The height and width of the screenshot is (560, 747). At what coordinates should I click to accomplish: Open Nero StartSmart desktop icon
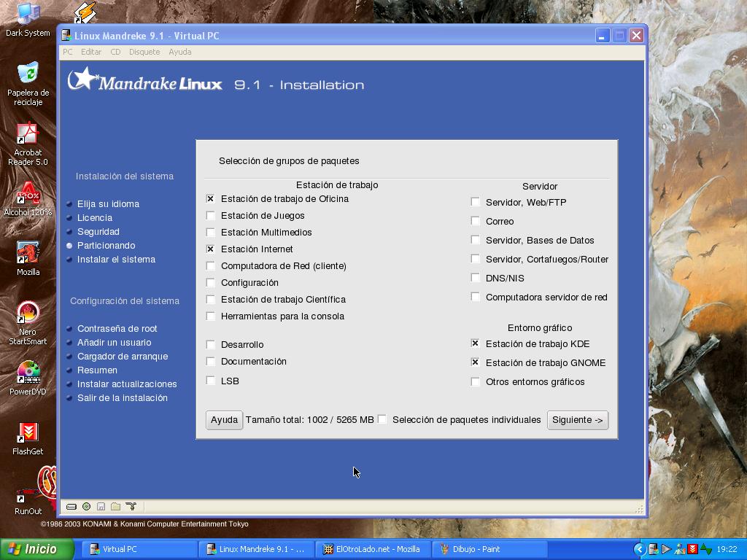coord(28,322)
